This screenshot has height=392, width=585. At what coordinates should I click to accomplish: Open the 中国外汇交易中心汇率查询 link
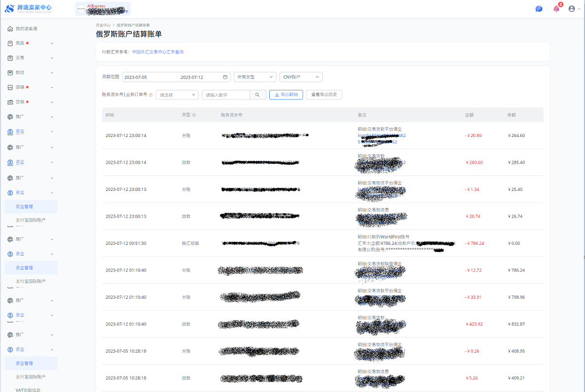tap(158, 52)
